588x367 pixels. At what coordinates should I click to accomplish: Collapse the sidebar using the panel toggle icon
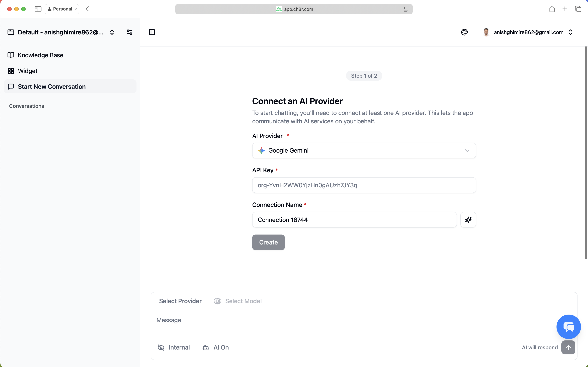pyautogui.click(x=152, y=32)
